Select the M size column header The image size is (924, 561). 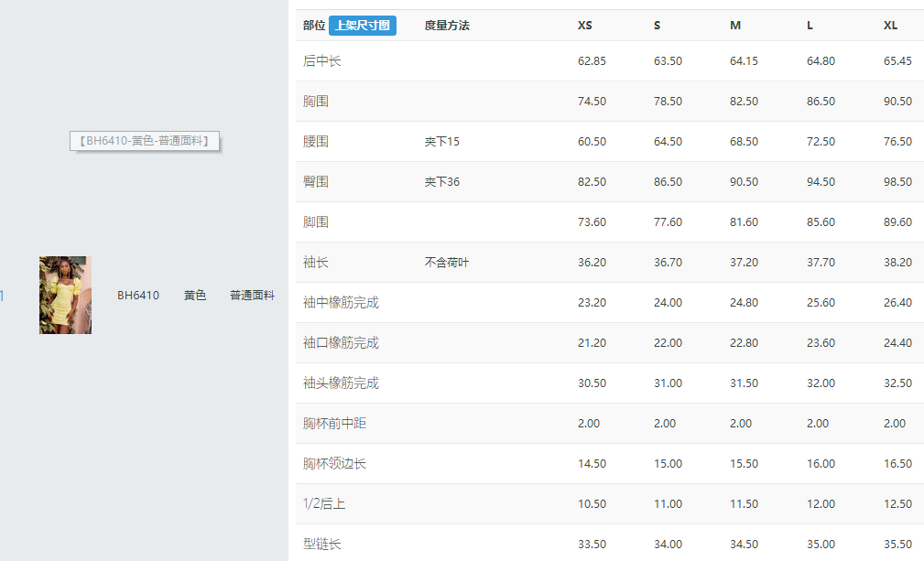tap(735, 26)
